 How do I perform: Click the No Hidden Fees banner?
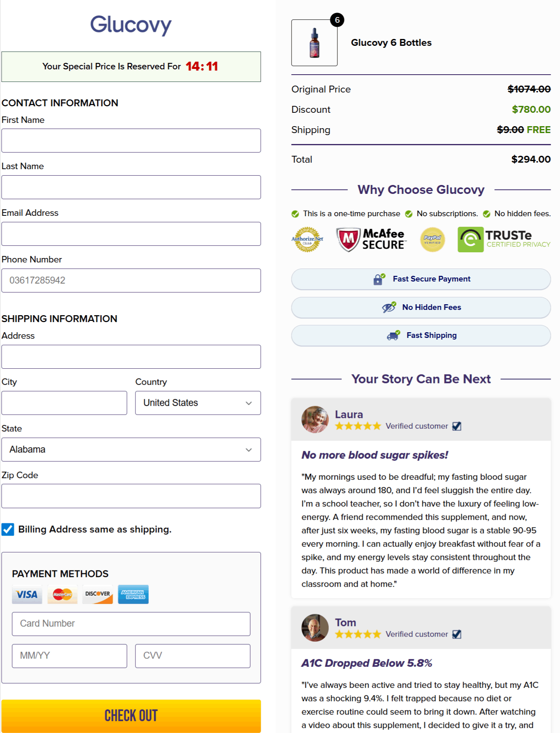point(421,307)
